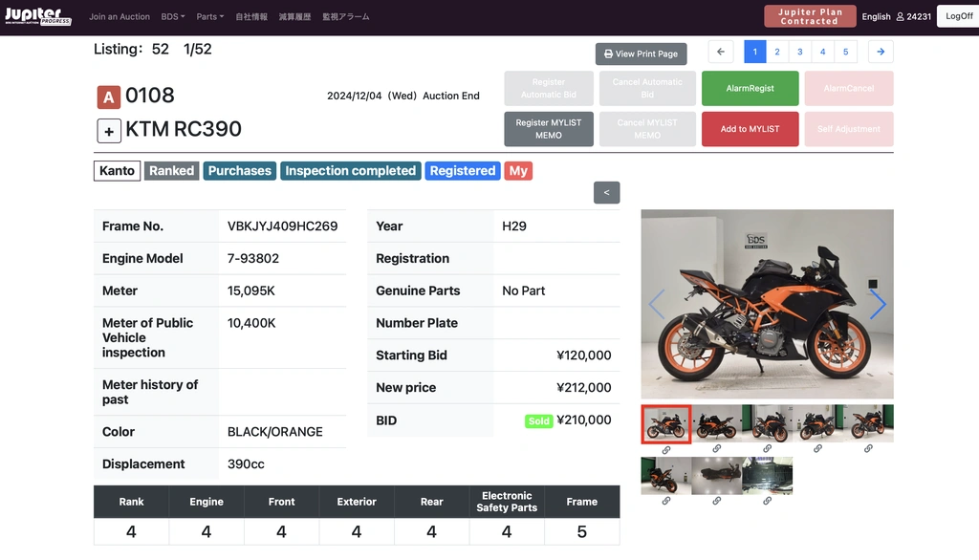The height and width of the screenshot is (560, 979).
Task: Collapse panel with the < button
Action: pos(606,192)
